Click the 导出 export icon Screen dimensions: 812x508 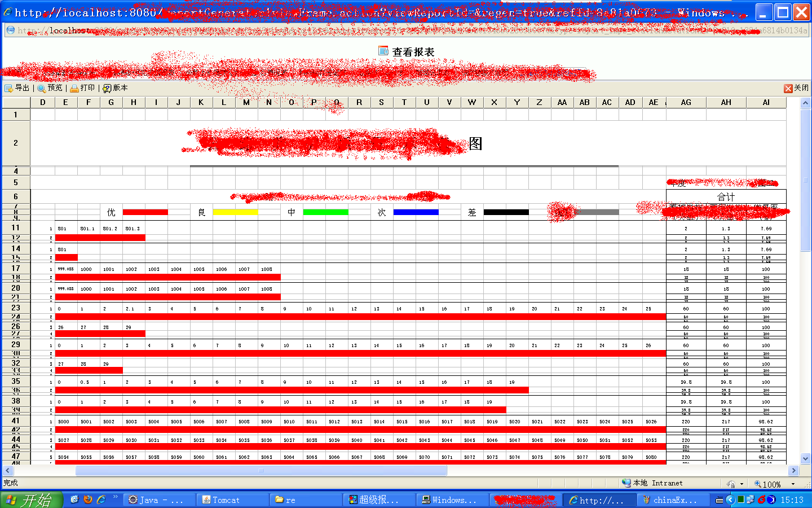pos(9,88)
